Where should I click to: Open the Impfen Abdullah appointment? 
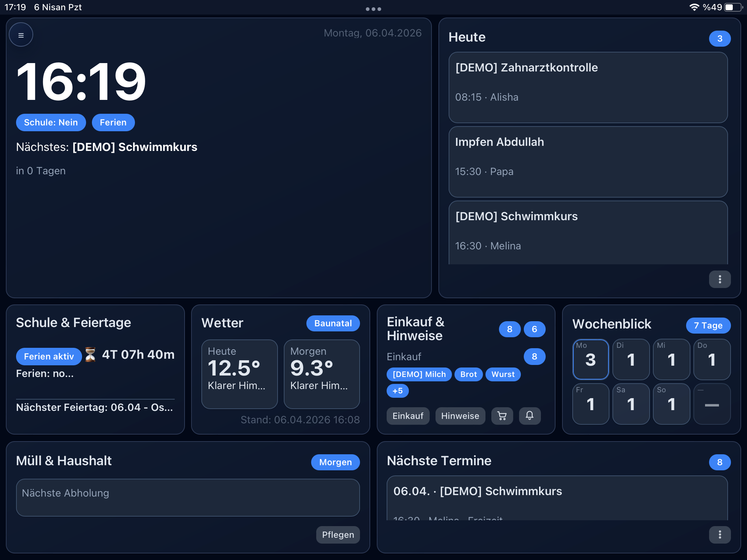(588, 162)
